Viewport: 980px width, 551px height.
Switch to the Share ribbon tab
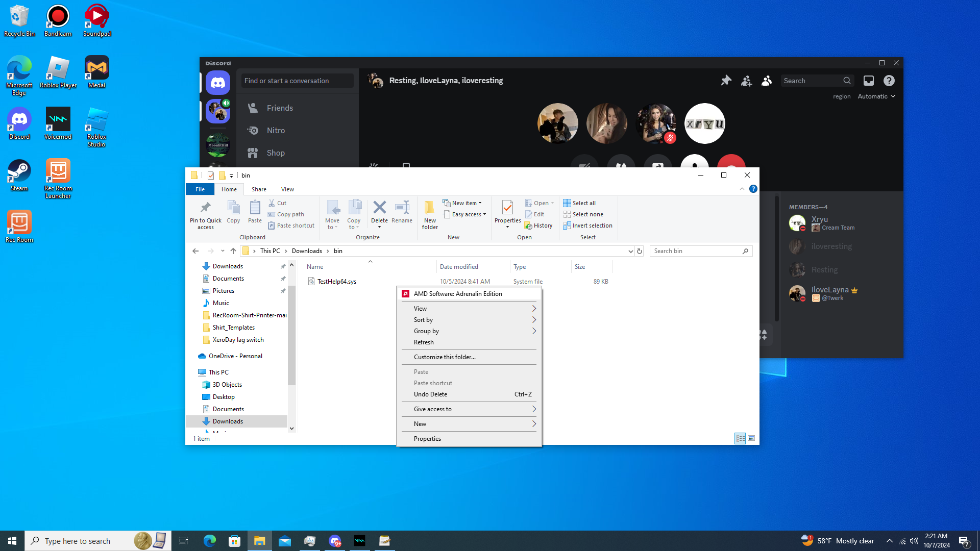tap(259, 189)
